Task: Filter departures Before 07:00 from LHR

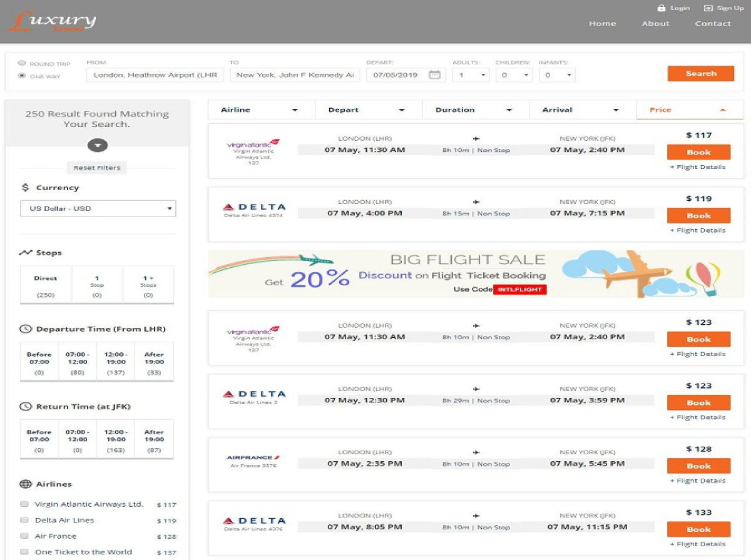Action: pyautogui.click(x=39, y=362)
